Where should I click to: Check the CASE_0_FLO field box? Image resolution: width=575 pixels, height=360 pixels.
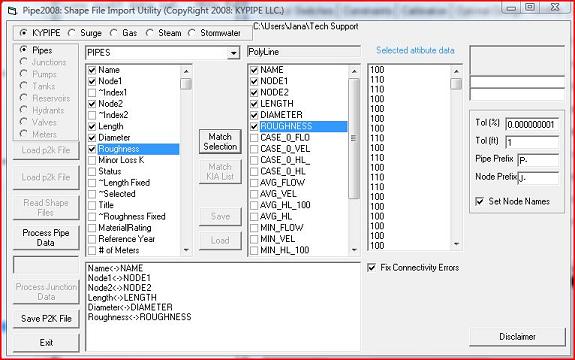(254, 138)
